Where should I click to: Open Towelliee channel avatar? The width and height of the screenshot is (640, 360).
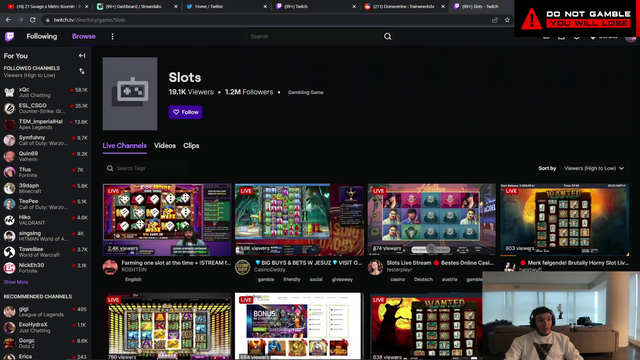point(9,251)
